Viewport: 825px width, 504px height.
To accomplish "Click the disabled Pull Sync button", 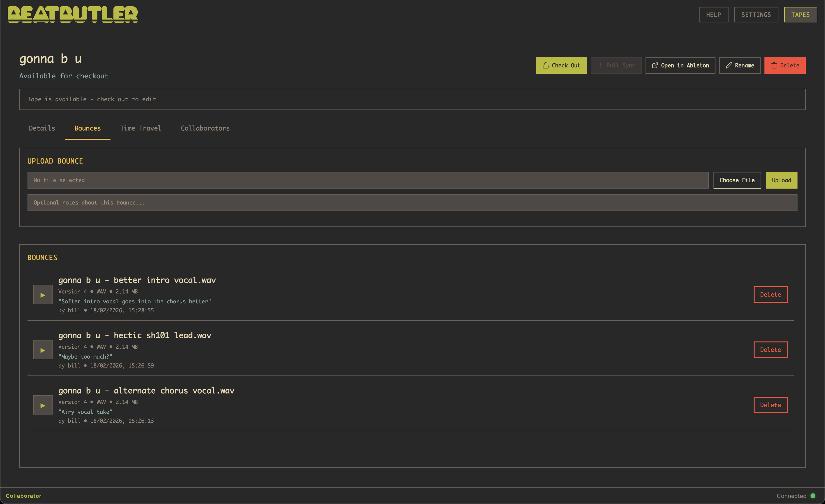I will click(616, 65).
